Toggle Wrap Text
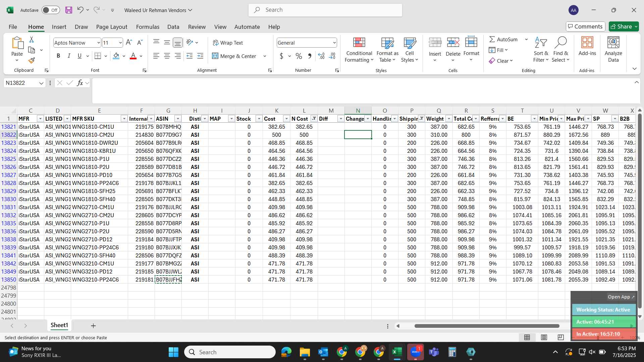This screenshot has height=362, width=644. (228, 43)
